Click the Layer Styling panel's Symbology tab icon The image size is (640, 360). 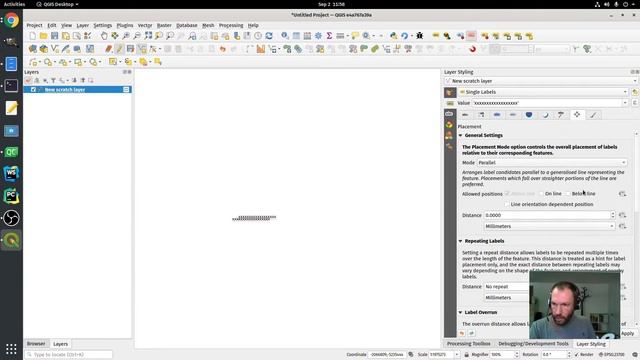point(450,92)
